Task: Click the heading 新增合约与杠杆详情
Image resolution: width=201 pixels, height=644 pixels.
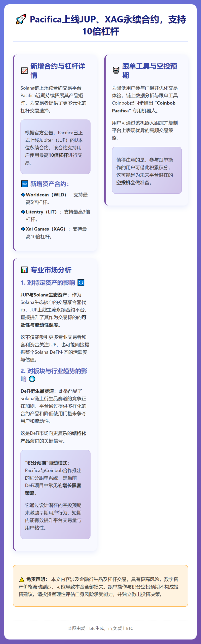Action: pyautogui.click(x=58, y=71)
